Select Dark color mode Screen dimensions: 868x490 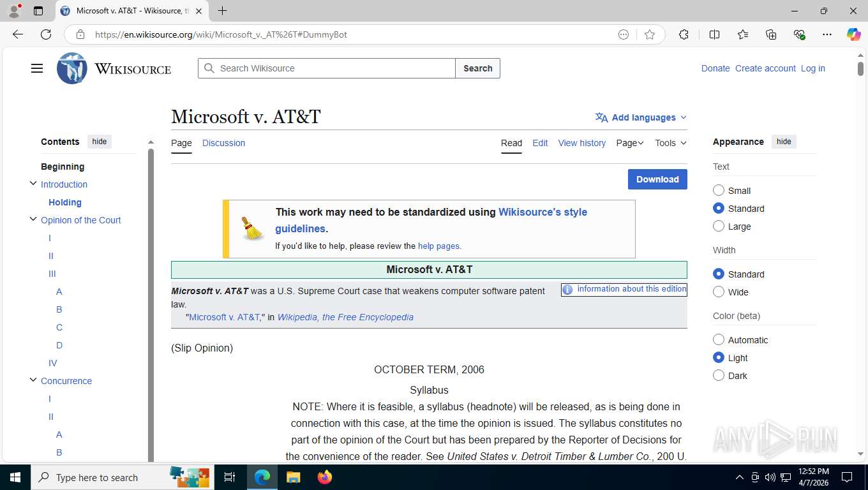719,375
